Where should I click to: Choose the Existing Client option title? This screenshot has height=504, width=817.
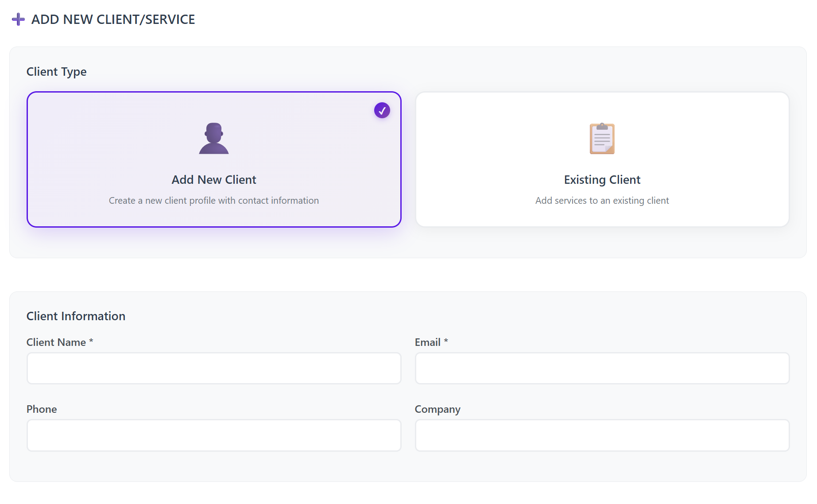602,180
